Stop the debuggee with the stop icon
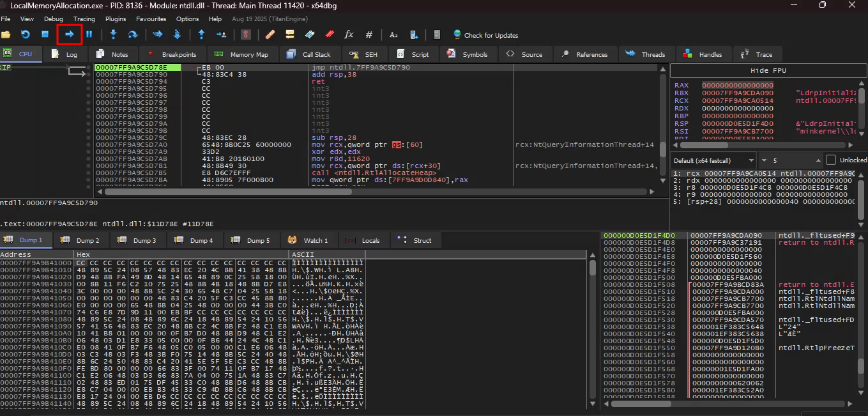Image resolution: width=868 pixels, height=416 pixels. [x=45, y=34]
